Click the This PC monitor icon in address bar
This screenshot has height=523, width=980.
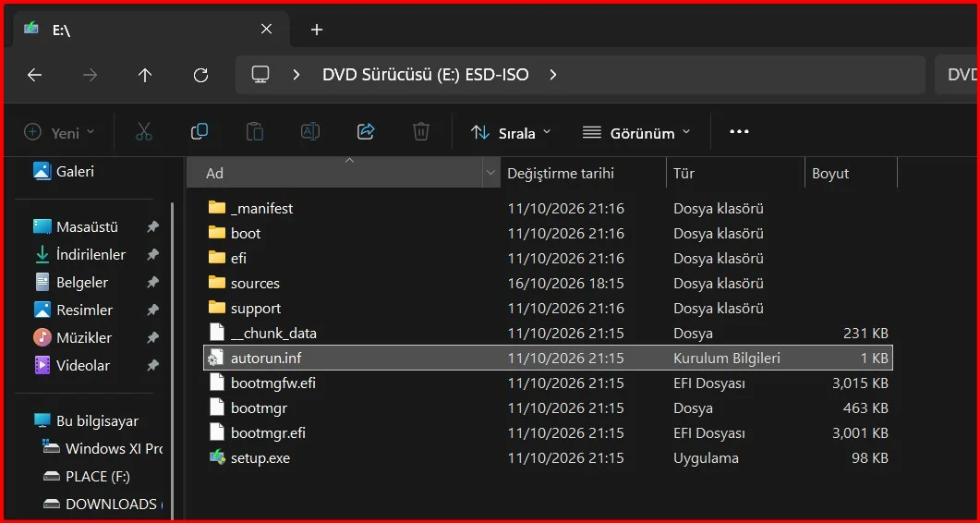click(260, 75)
